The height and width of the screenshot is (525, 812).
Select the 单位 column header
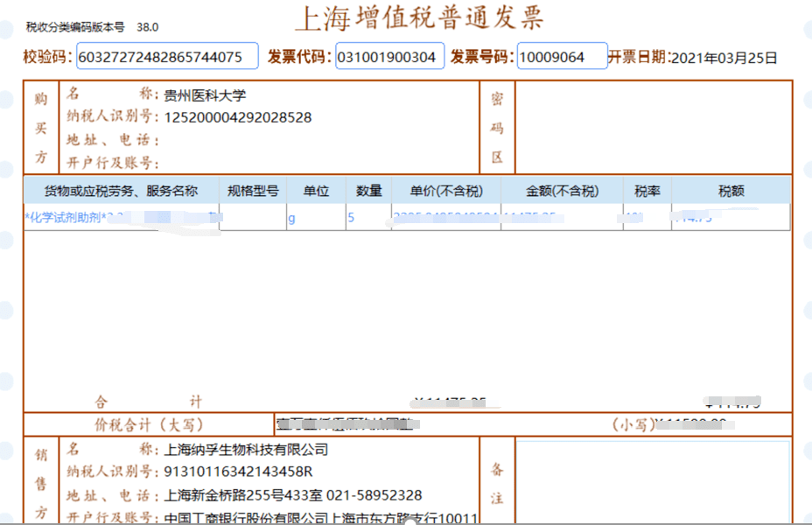pyautogui.click(x=315, y=191)
